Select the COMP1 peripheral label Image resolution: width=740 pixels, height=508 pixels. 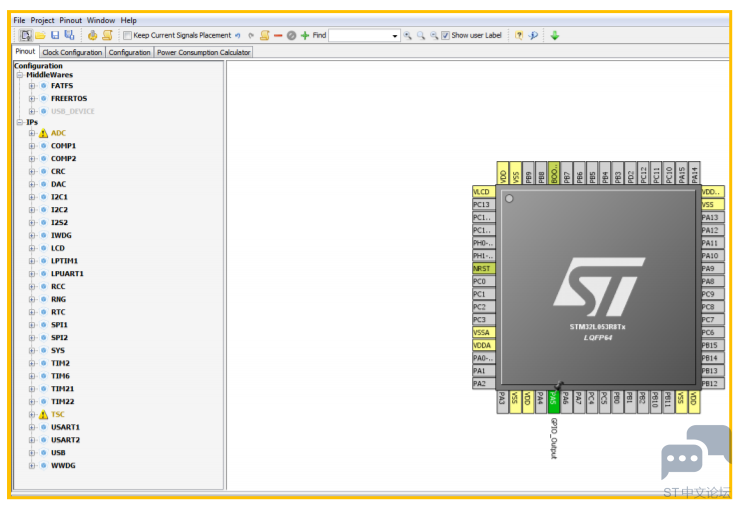click(x=63, y=146)
